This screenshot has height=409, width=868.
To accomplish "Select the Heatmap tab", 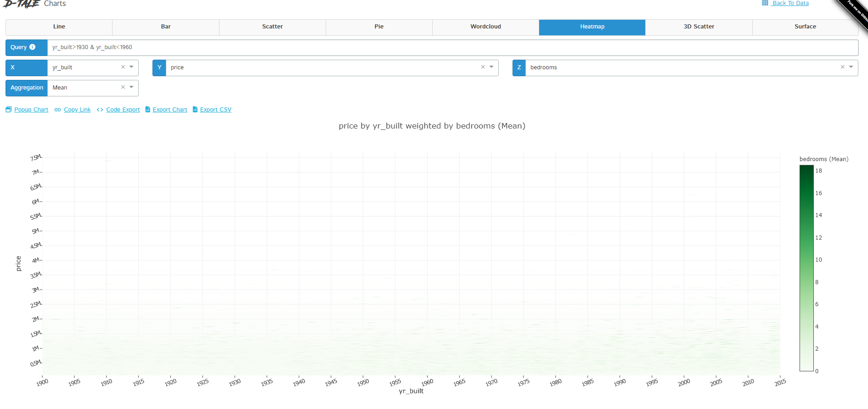I will click(592, 27).
